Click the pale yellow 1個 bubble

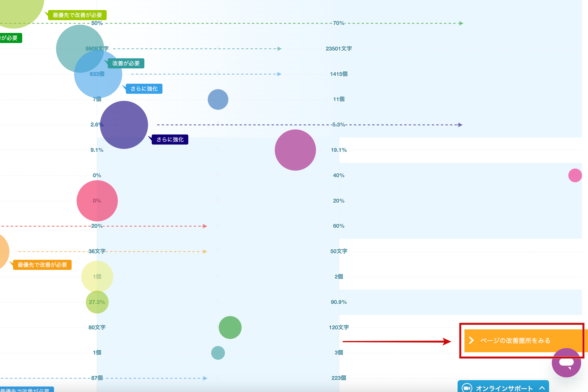point(97,277)
